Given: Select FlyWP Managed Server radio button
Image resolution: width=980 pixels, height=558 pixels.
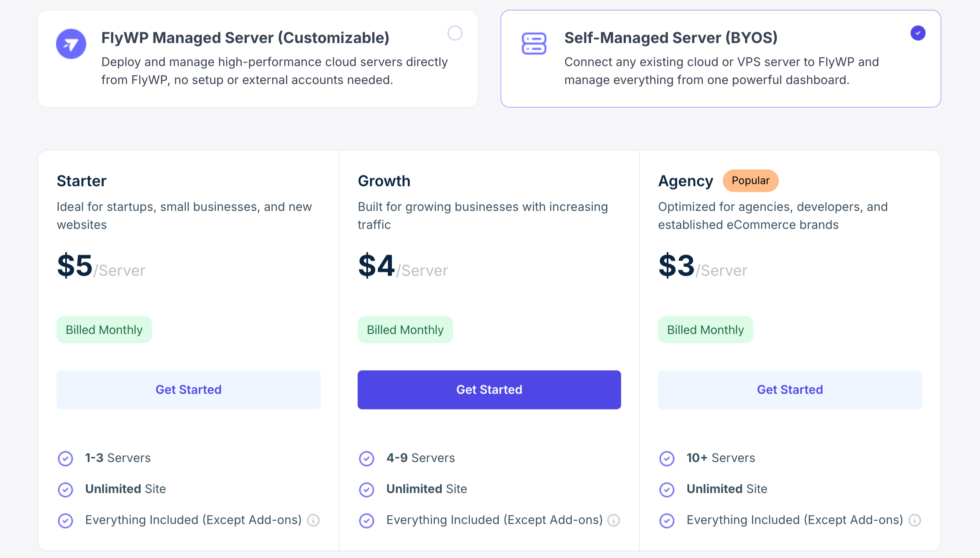Looking at the screenshot, I should (455, 33).
